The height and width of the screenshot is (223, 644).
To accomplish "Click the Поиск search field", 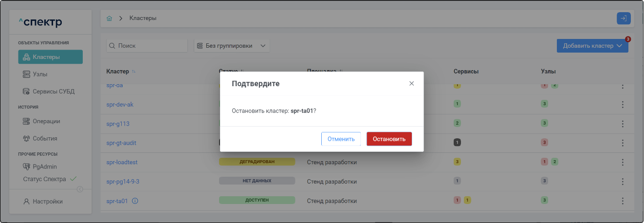I will [147, 45].
